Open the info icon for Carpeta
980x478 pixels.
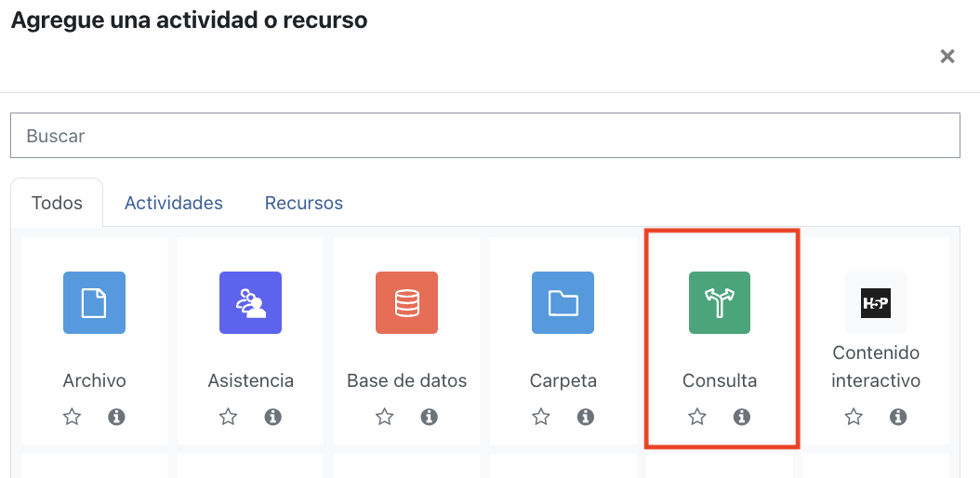[x=585, y=417]
